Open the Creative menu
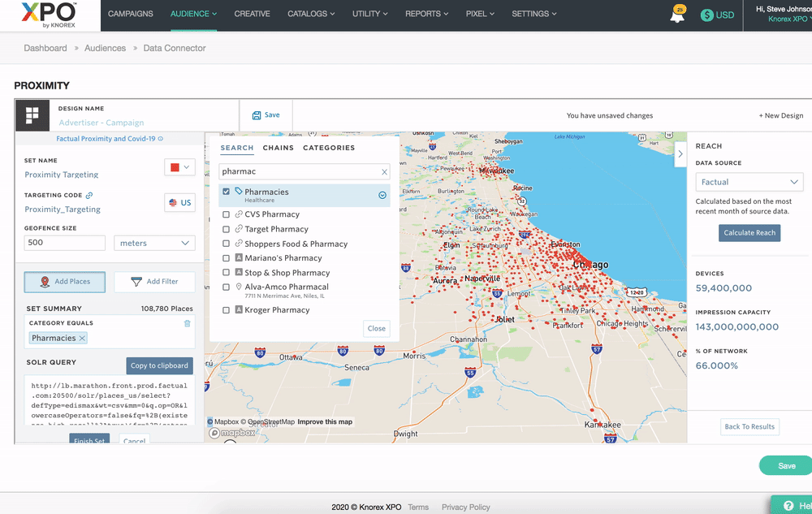The width and height of the screenshot is (812, 514). coord(252,14)
